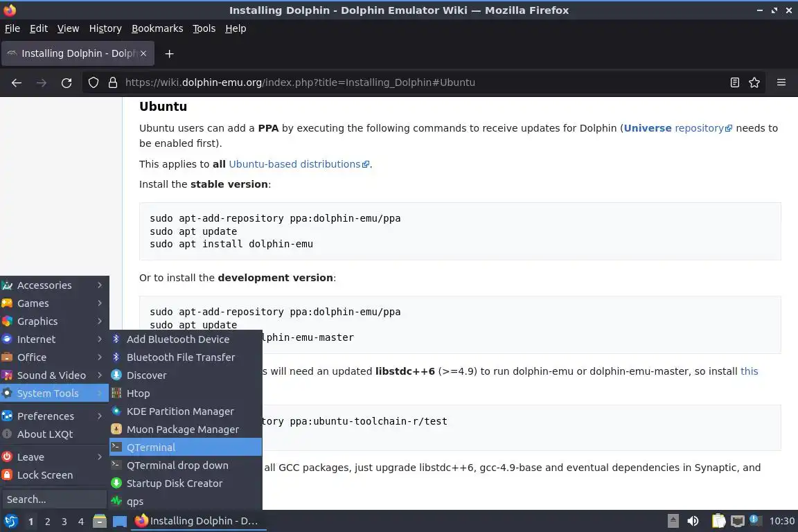Click the clipboard tray icon

(718, 521)
